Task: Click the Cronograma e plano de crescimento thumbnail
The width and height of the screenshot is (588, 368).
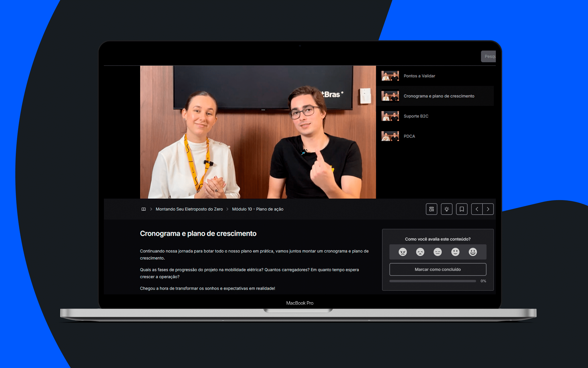Action: 390,96
